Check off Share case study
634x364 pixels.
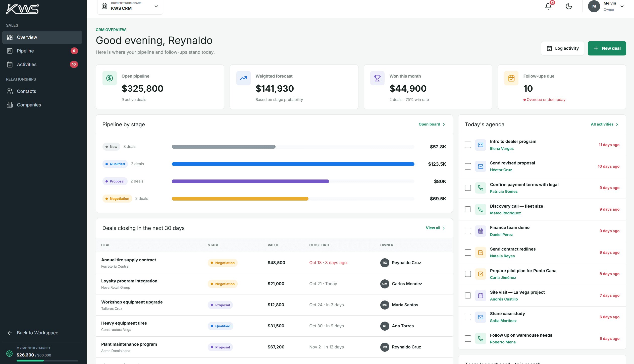(468, 317)
